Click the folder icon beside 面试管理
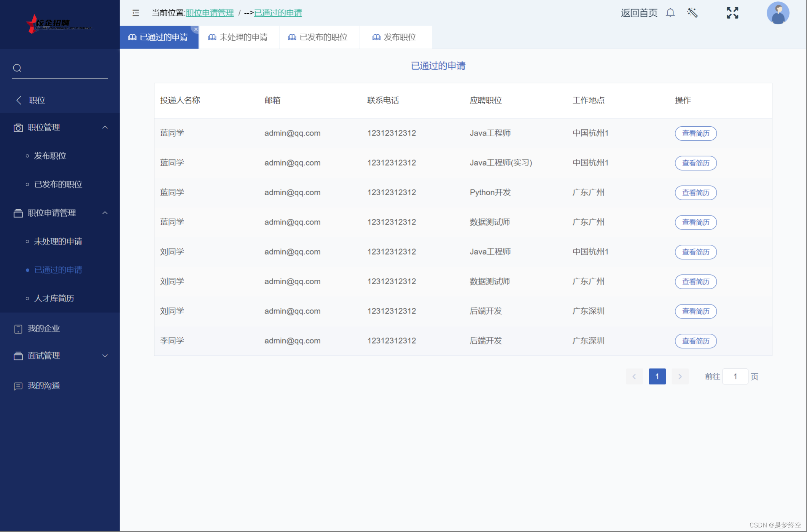The height and width of the screenshot is (532, 807). tap(18, 356)
